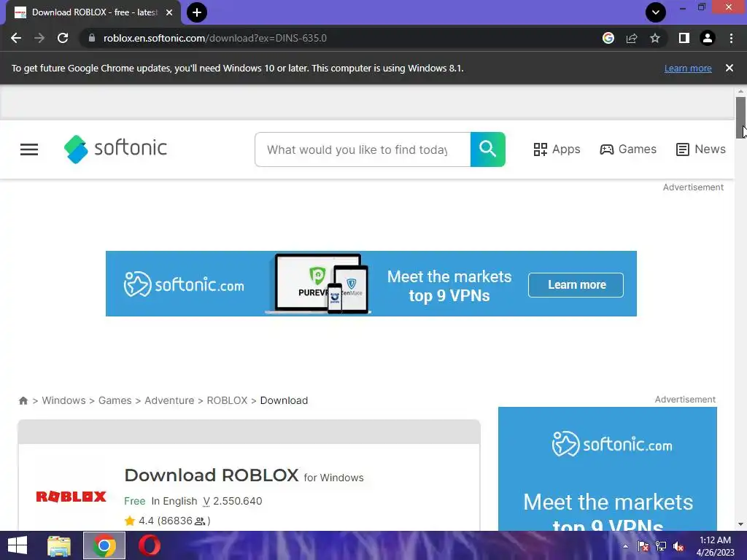Click Learn more in VPN banner
Image resolution: width=747 pixels, height=560 pixels.
pyautogui.click(x=576, y=285)
